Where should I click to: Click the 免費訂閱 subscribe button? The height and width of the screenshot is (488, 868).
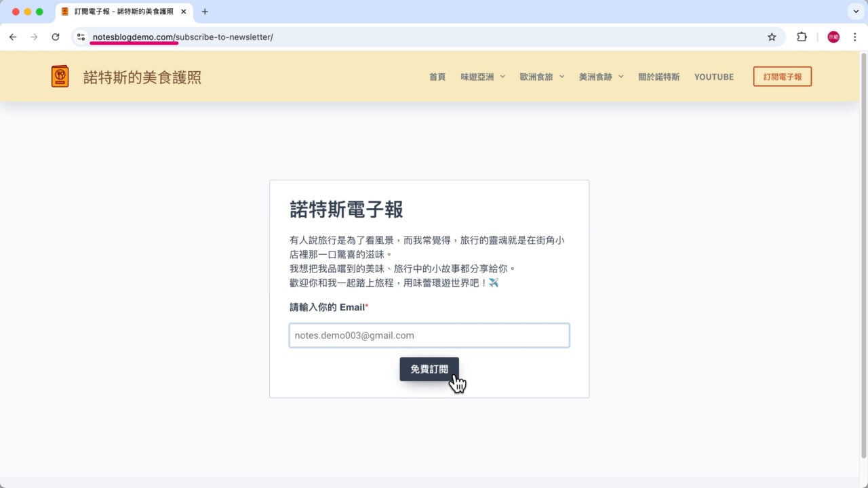(x=429, y=369)
